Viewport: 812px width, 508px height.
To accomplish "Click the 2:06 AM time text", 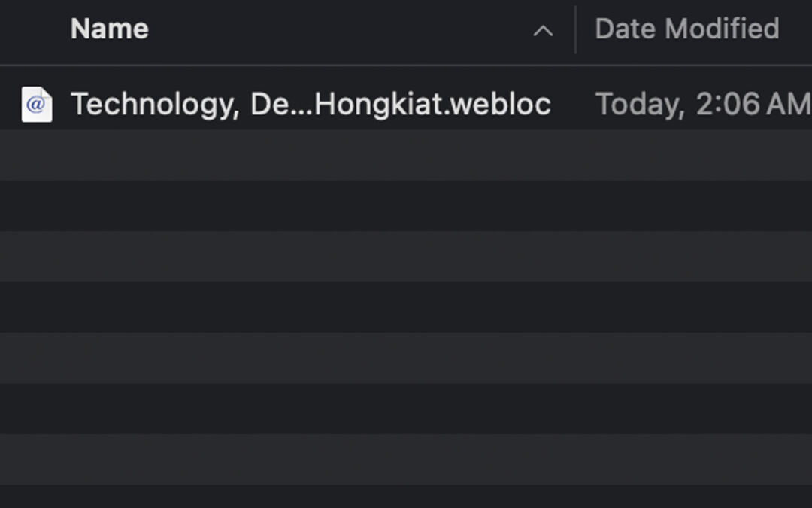I will pyautogui.click(x=752, y=104).
